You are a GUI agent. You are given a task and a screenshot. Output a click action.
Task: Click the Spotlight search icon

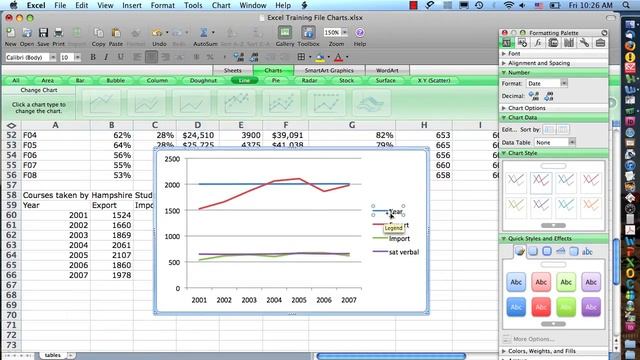(626, 5)
